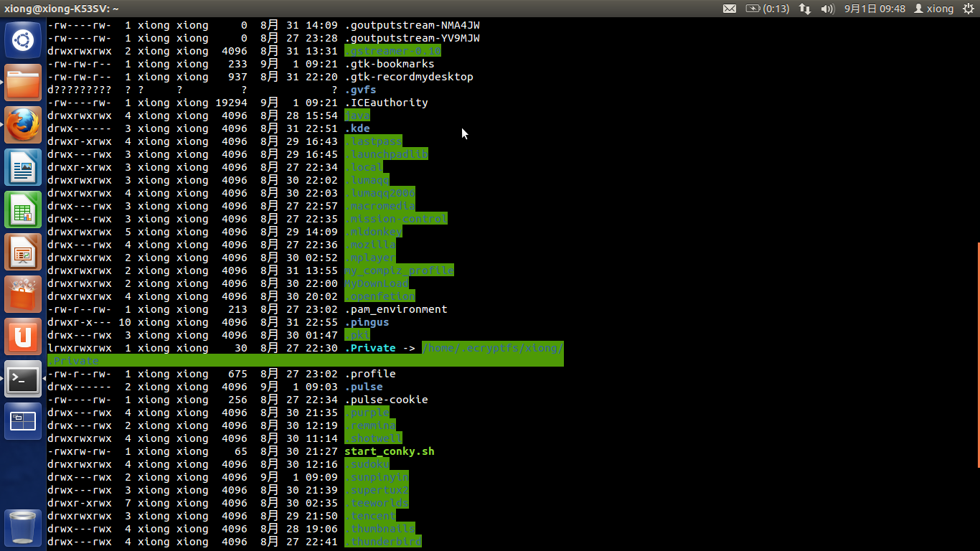Click the .sudoku directory name
Image resolution: width=980 pixels, height=551 pixels.
point(367,464)
